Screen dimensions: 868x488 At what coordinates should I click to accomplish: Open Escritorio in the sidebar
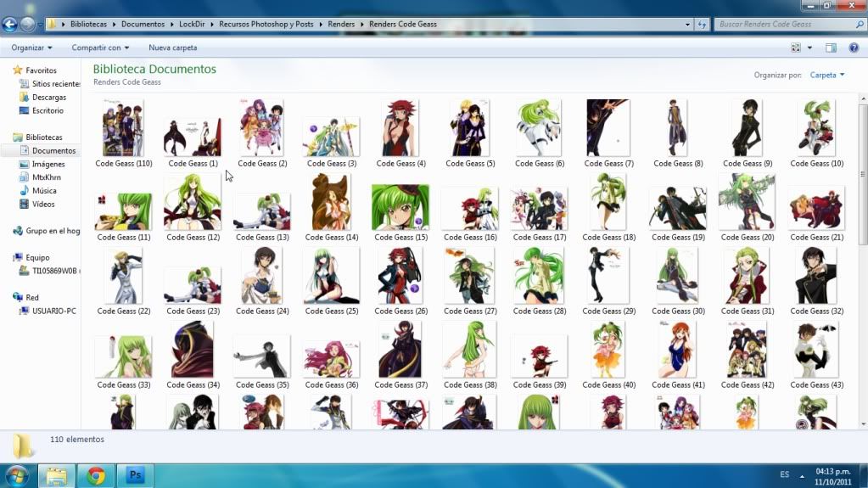[x=42, y=110]
